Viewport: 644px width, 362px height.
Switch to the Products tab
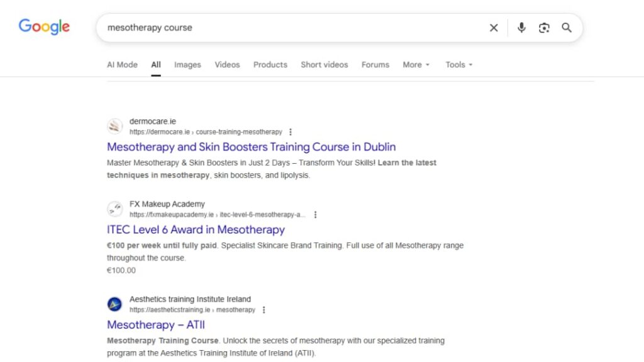[x=270, y=65]
